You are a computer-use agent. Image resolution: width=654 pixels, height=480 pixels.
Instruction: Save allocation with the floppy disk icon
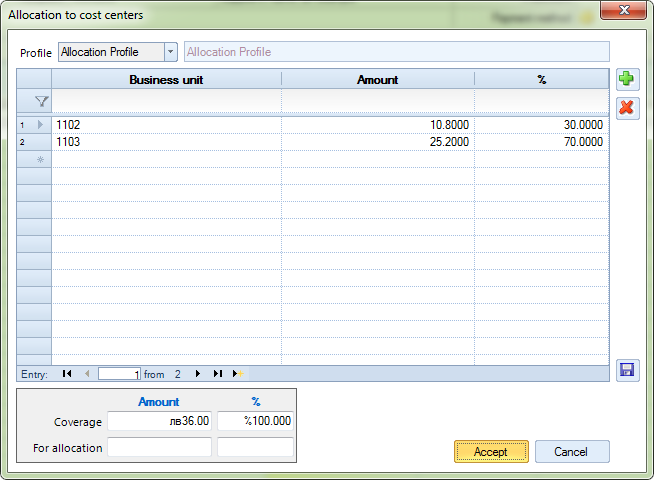627,370
